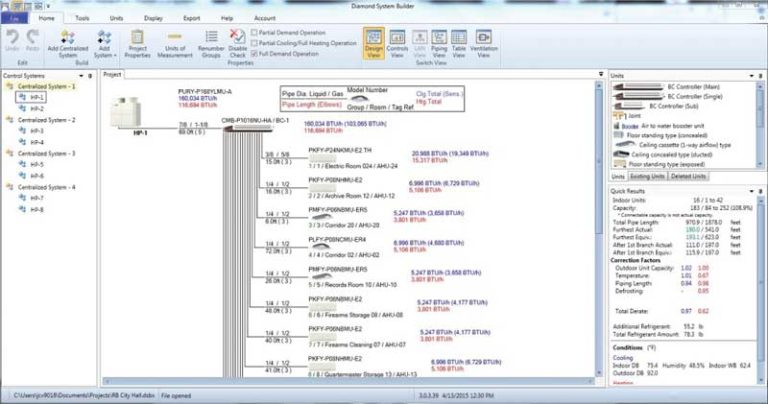
Task: Click the design canvas horizontal scrollbar
Action: (x=348, y=381)
